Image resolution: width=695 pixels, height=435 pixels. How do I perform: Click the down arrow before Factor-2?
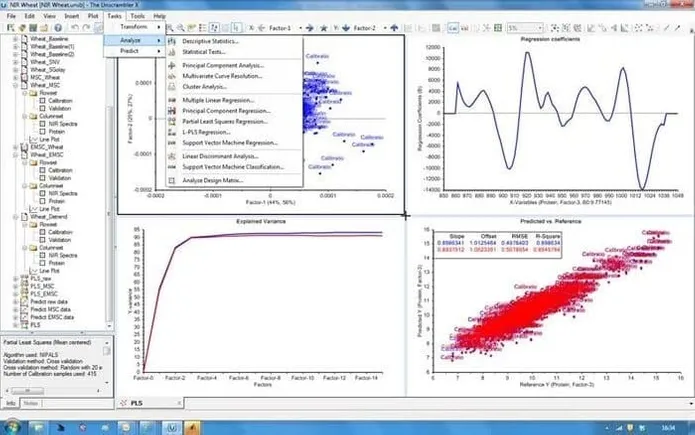coord(346,28)
